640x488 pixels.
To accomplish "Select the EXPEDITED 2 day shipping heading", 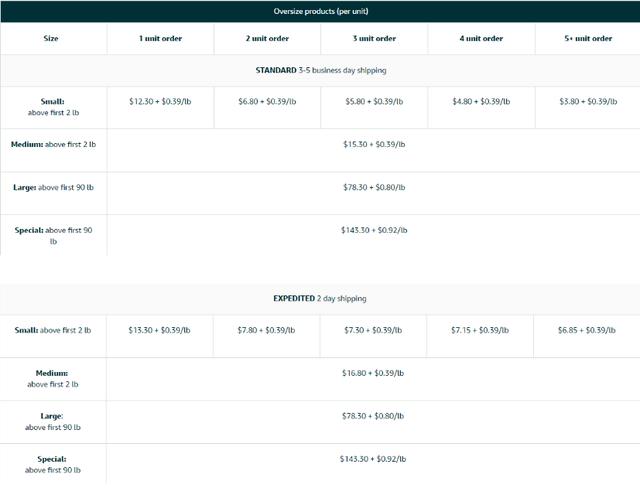I will [x=320, y=298].
